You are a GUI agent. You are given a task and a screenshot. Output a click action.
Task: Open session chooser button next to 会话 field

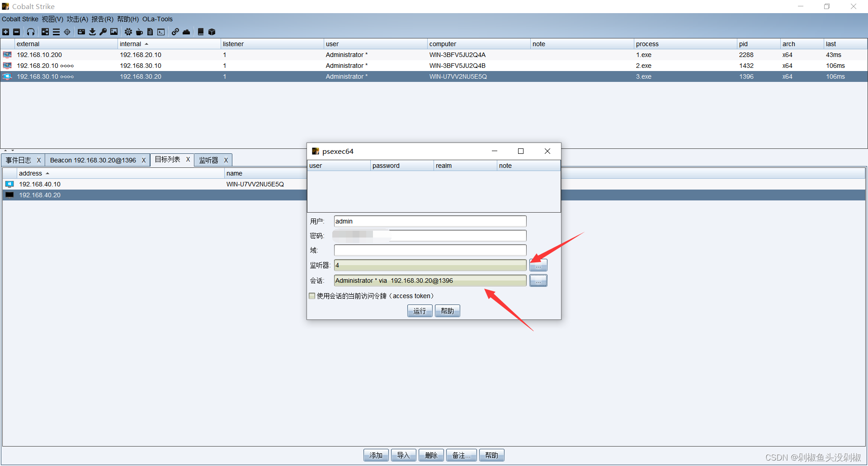pos(538,281)
